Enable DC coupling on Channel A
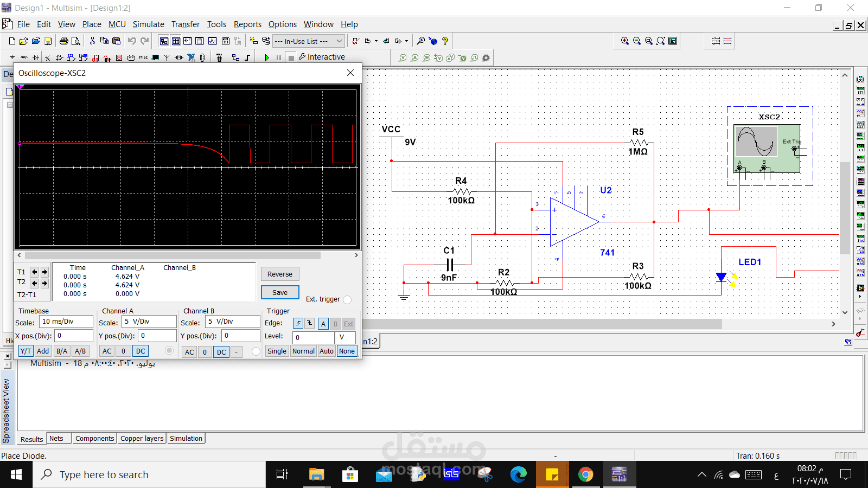Image resolution: width=868 pixels, height=488 pixels. [x=141, y=351]
